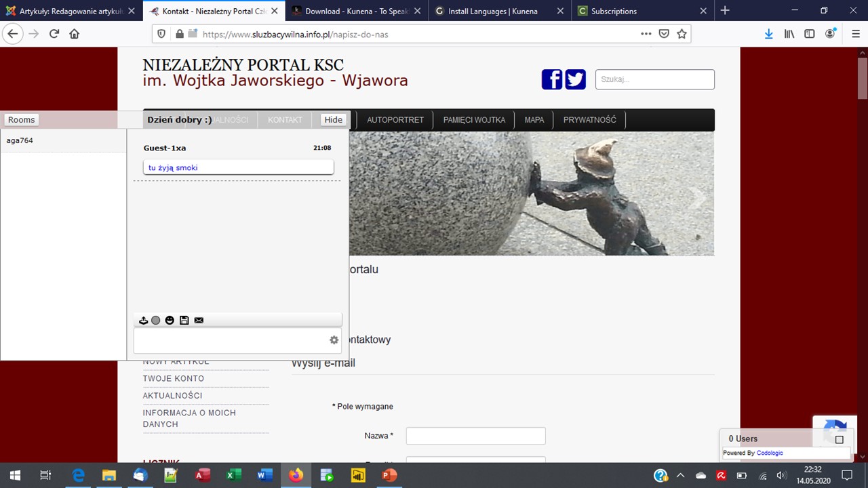Click the Pocket save icon in address bar
Viewport: 868px width, 488px height.
pyautogui.click(x=665, y=34)
